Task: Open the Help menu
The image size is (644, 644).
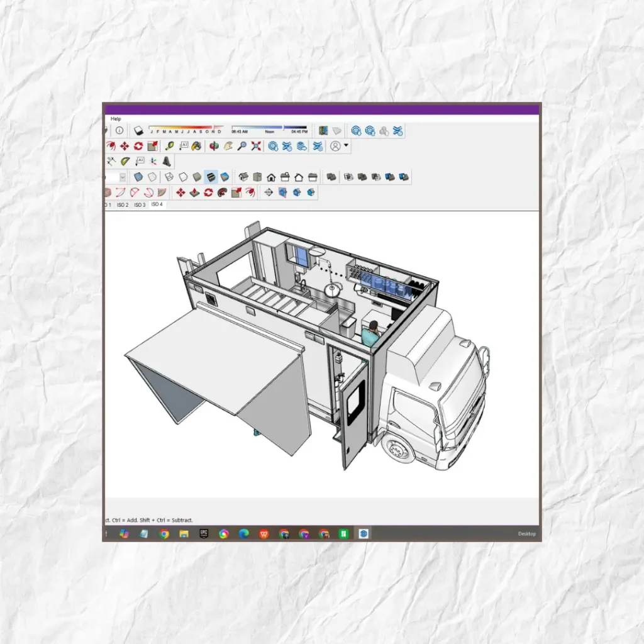Action: click(x=116, y=118)
